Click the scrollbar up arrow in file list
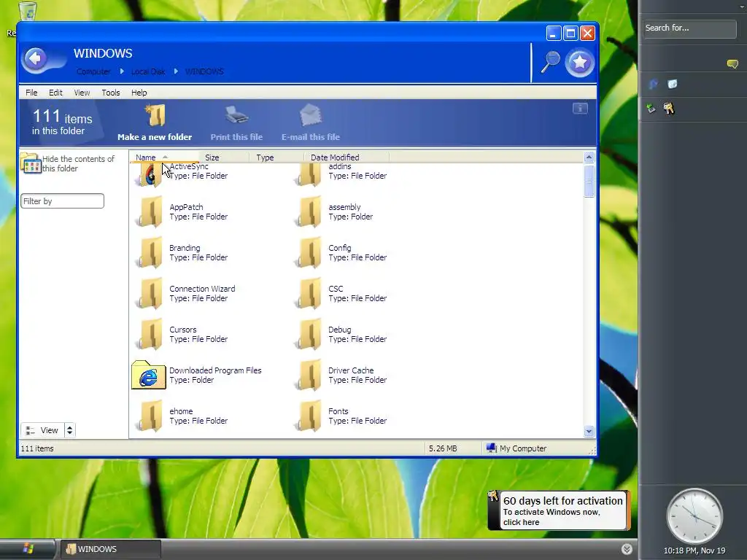This screenshot has height=560, width=747. click(x=589, y=157)
